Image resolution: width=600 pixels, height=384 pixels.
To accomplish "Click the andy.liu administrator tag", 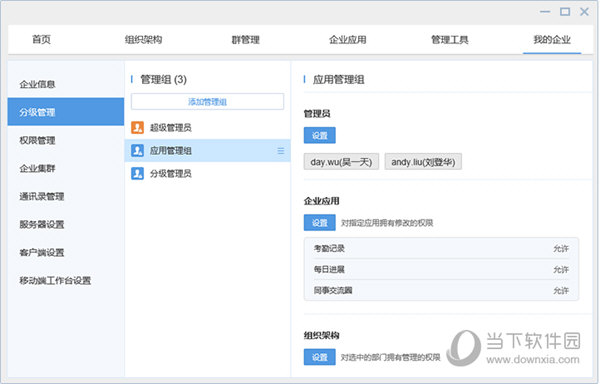I will (x=423, y=162).
